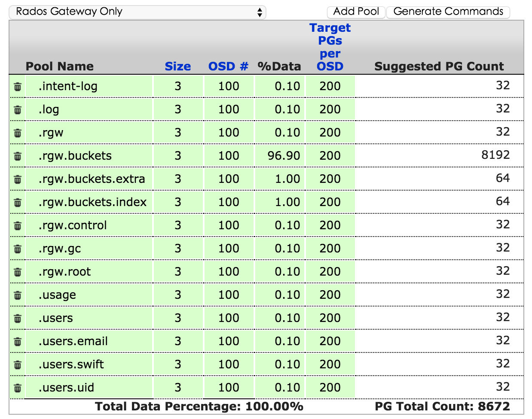The width and height of the screenshot is (532, 419).
Task: Click PG Total Count: 8672 text
Action: pos(442,407)
